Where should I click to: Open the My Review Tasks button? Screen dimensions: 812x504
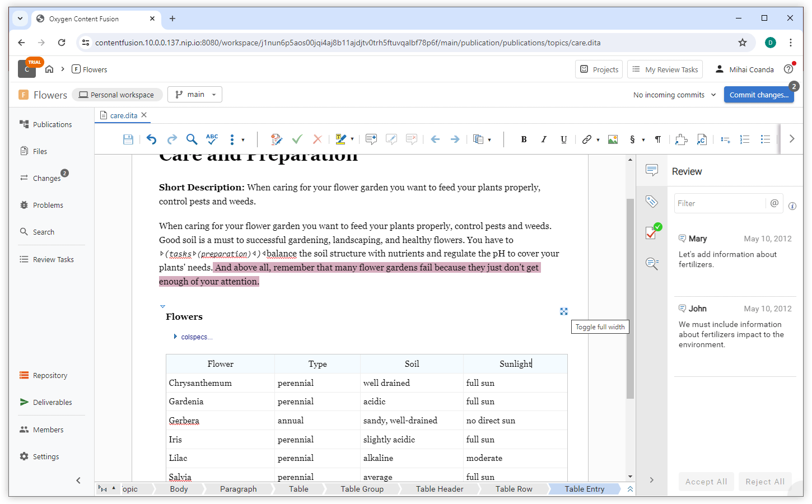665,69
